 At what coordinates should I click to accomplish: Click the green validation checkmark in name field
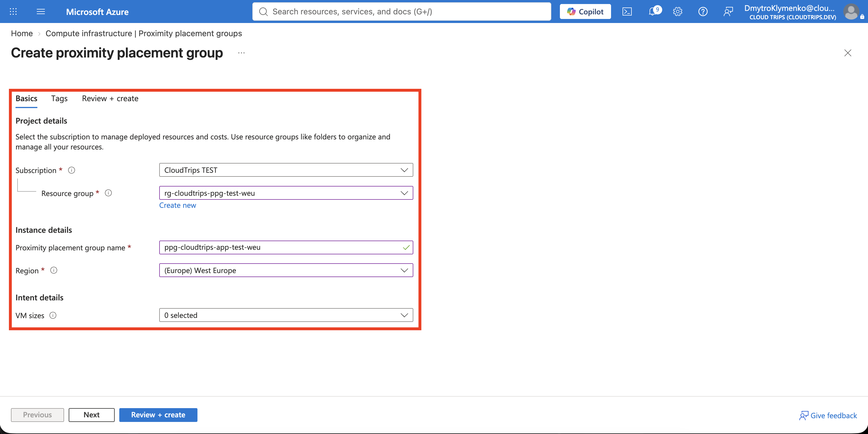[x=406, y=247]
